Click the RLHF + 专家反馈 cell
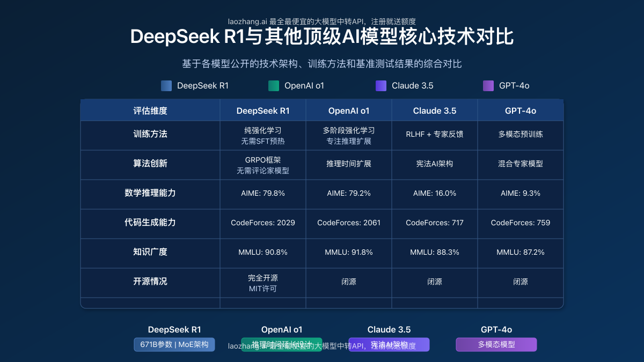644x362 pixels. 435,134
